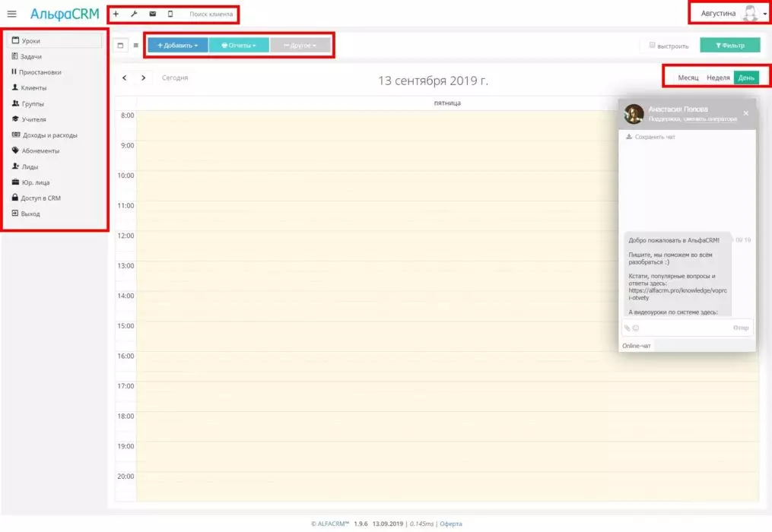Click the Сегодня button
The image size is (772, 532).
pos(175,78)
